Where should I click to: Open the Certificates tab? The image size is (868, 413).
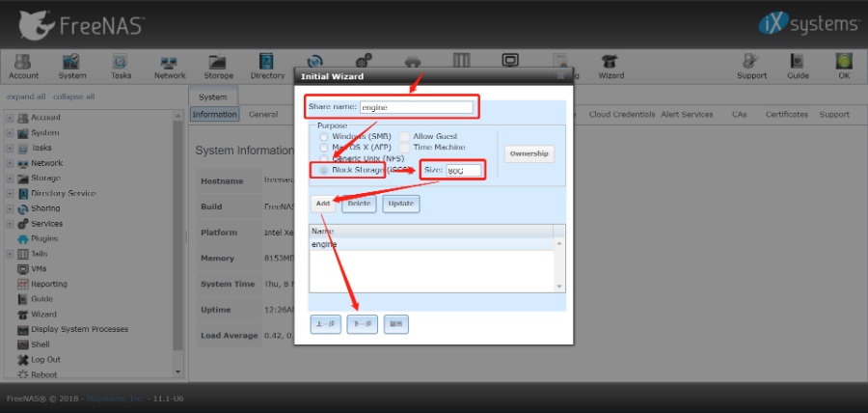(787, 115)
